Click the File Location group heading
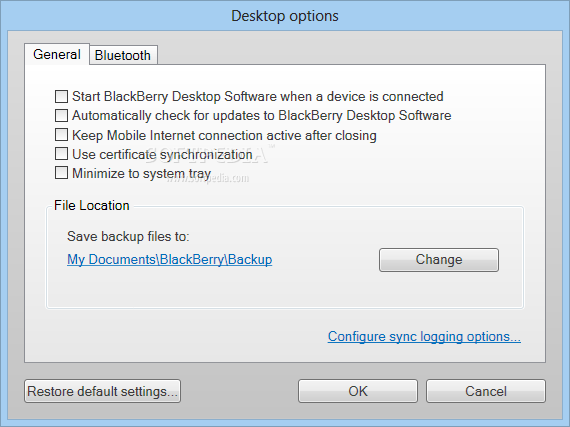 (92, 205)
